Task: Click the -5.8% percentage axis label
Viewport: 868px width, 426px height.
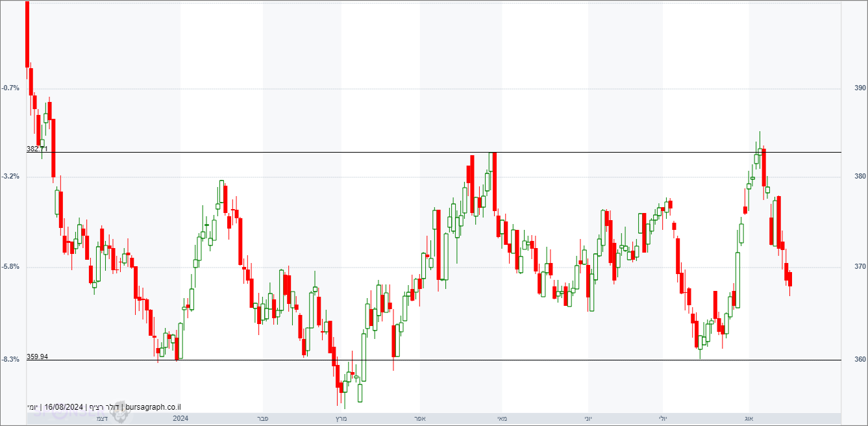Action: (x=10, y=266)
